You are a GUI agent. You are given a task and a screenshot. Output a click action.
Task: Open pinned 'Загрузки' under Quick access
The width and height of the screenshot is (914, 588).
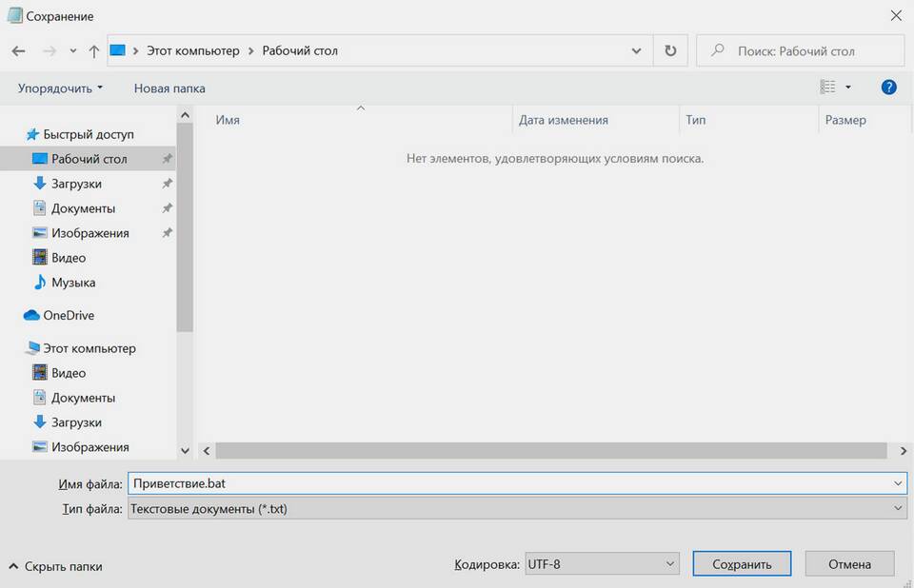tap(76, 184)
